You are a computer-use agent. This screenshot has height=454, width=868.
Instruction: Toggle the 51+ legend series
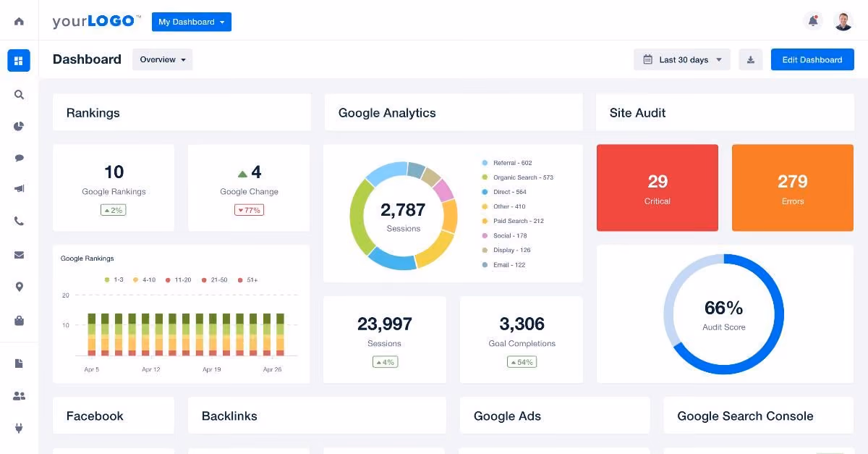247,279
